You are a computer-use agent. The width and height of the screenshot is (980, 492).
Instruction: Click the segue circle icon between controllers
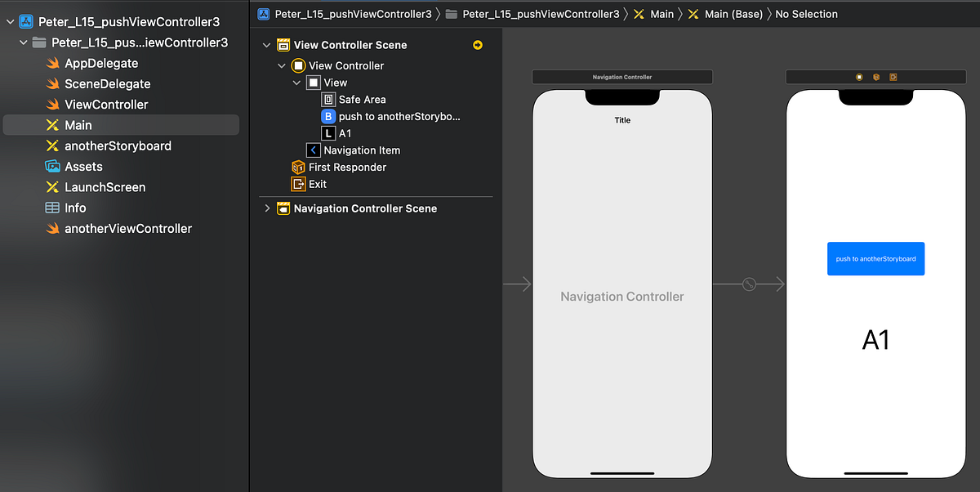click(749, 284)
